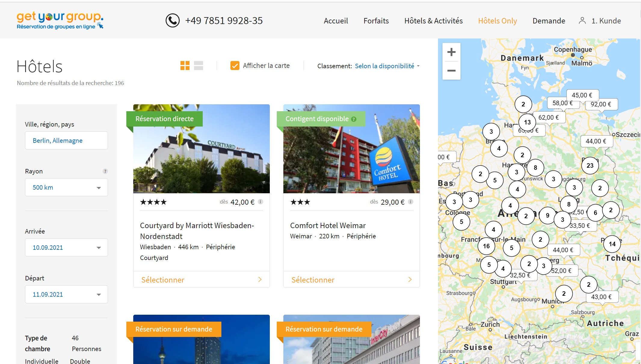The height and width of the screenshot is (364, 641).
Task: Zoom out on the map
Action: click(x=451, y=71)
